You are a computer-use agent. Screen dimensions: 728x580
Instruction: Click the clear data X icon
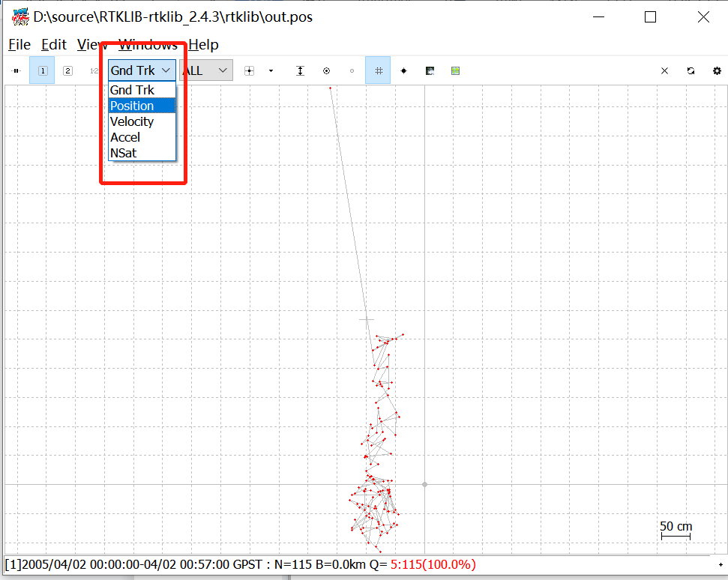click(664, 71)
